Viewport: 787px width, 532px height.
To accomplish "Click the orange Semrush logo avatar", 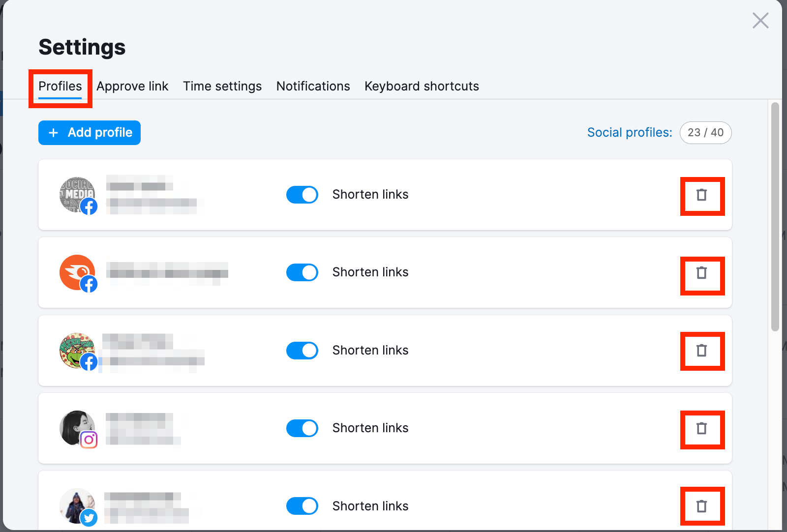I will (78, 272).
